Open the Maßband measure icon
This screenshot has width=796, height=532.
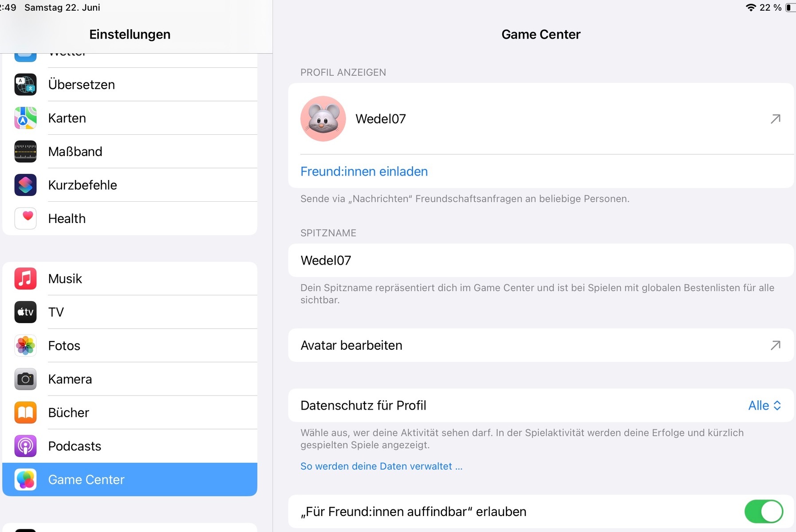[25, 152]
